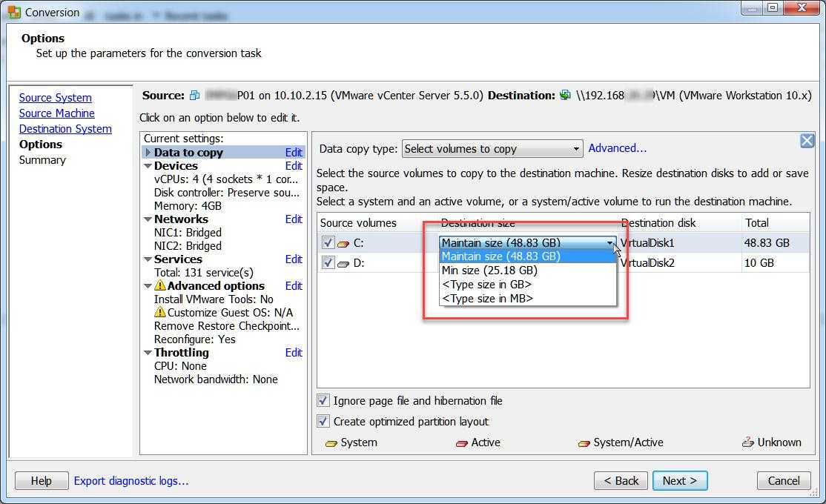Close the data copy panel with X icon
Viewport: 826px width, 504px height.
coord(807,141)
